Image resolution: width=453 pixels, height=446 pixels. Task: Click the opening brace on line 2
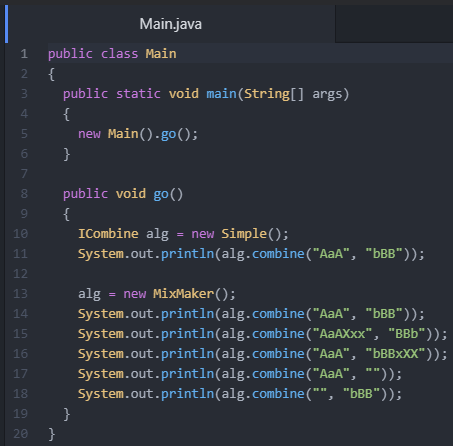point(52,74)
